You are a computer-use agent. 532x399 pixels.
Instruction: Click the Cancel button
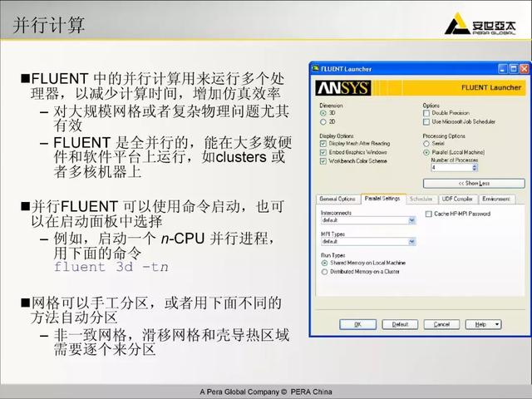441,325
